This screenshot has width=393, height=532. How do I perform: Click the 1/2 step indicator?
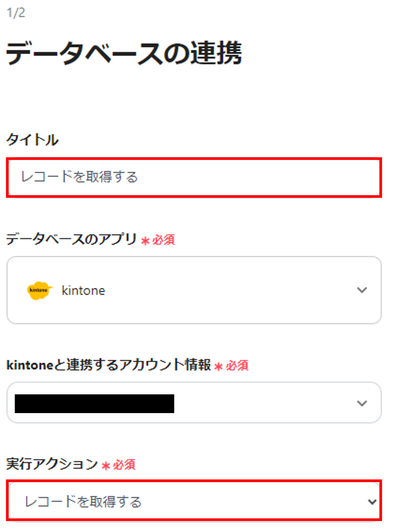click(x=16, y=13)
